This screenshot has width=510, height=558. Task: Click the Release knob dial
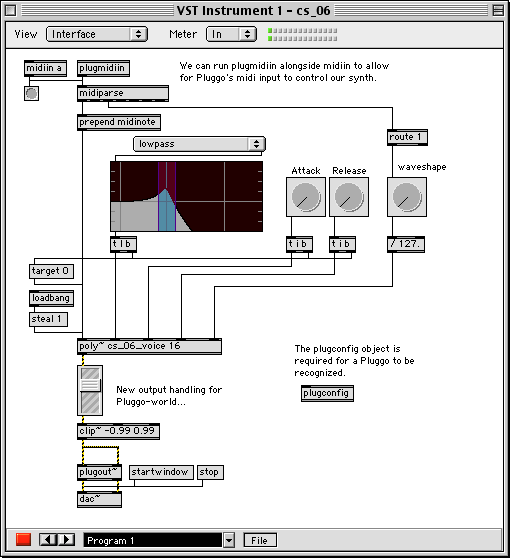pyautogui.click(x=349, y=197)
